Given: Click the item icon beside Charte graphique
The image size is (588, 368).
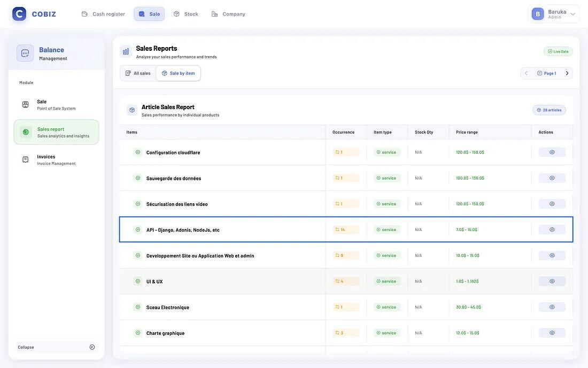Looking at the screenshot, I should [x=138, y=333].
